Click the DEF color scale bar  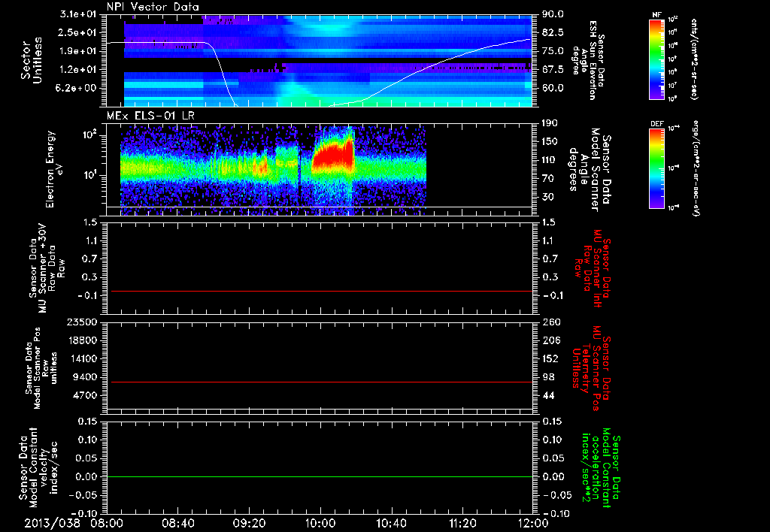click(x=657, y=168)
